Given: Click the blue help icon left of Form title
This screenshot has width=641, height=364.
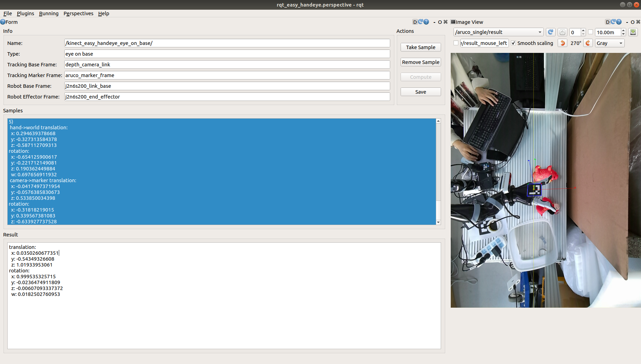Looking at the screenshot, I should coord(3,22).
